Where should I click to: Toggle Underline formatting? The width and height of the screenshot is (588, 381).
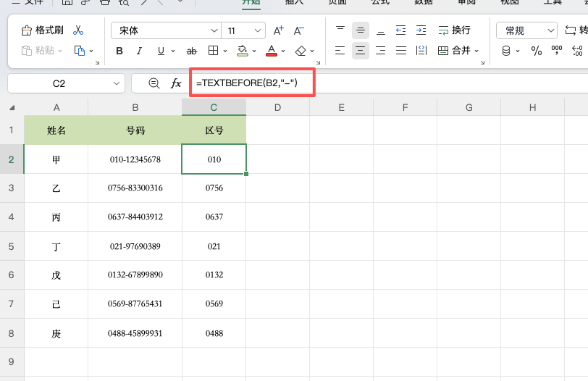(x=161, y=51)
